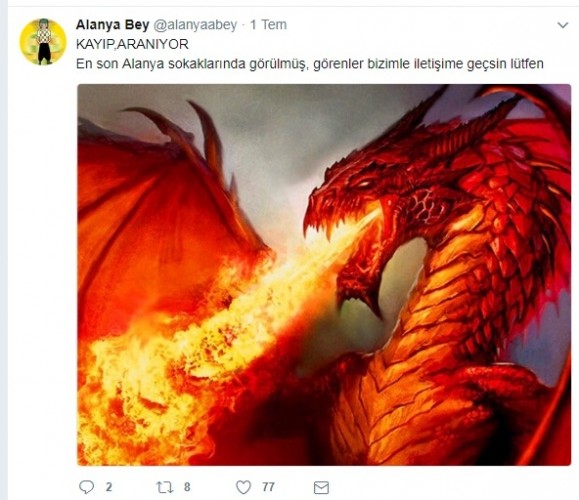Click the word lütfen ending the tweet
This screenshot has width=579, height=500.
(527, 64)
